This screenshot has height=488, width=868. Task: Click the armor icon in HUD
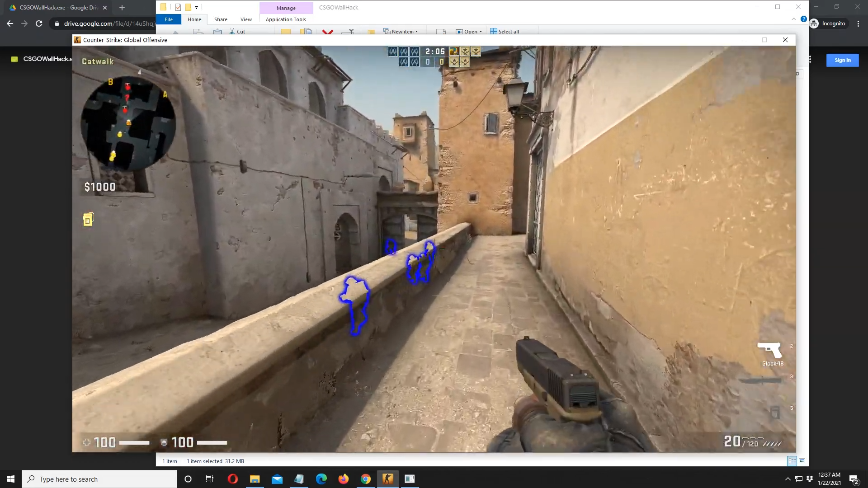point(165,442)
